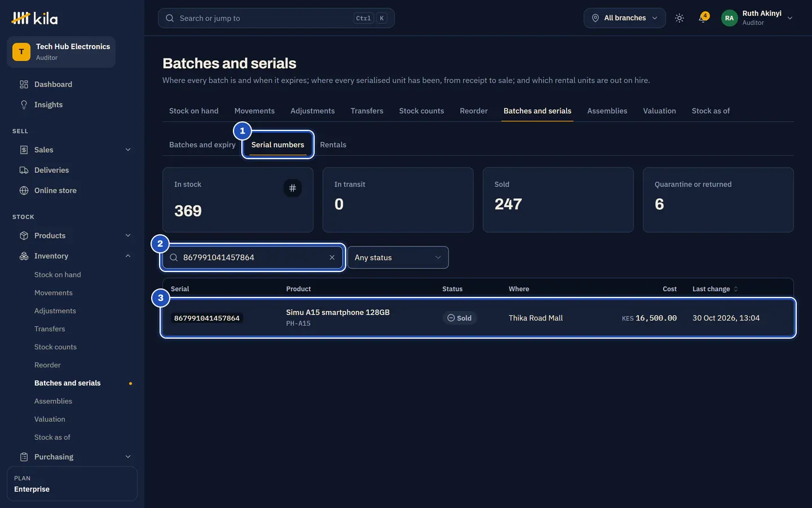Viewport: 812px width, 508px height.
Task: Click the Insights lightbulb icon
Action: click(x=24, y=105)
